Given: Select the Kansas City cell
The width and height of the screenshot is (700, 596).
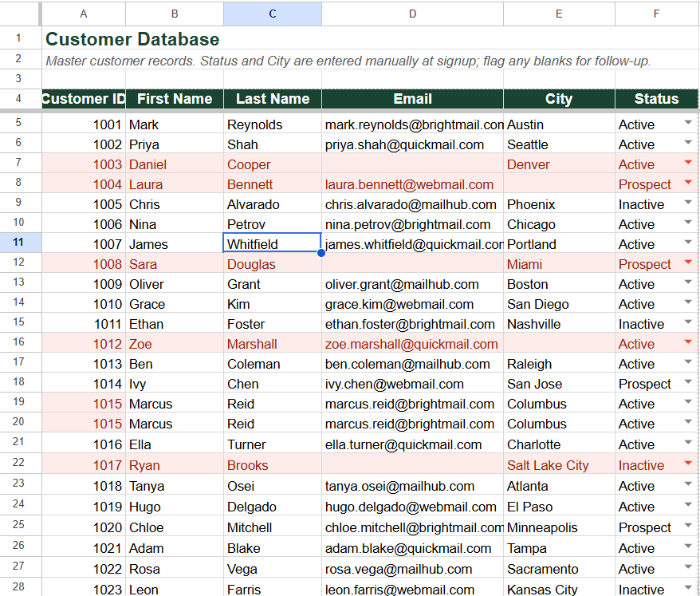Looking at the screenshot, I should point(559,589).
